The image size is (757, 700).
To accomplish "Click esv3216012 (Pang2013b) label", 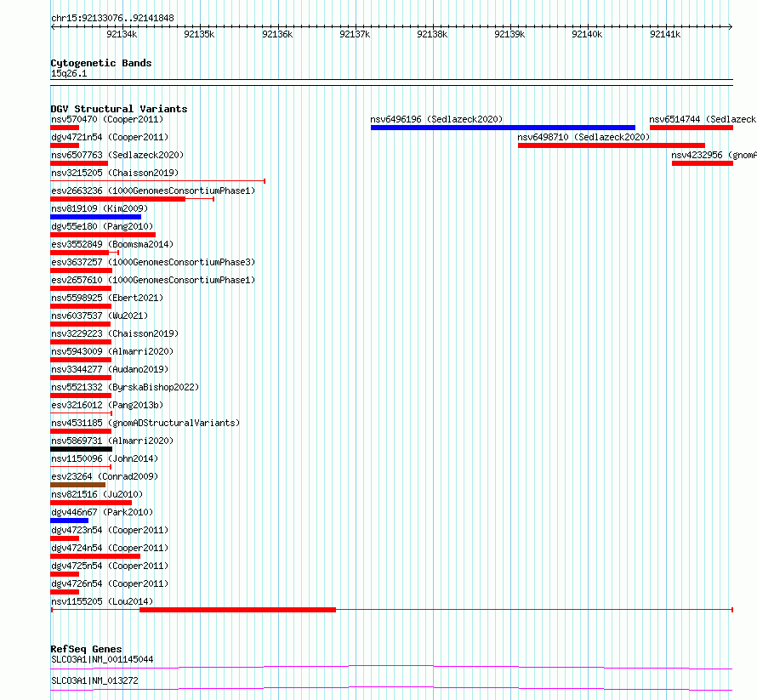I will (x=107, y=405).
